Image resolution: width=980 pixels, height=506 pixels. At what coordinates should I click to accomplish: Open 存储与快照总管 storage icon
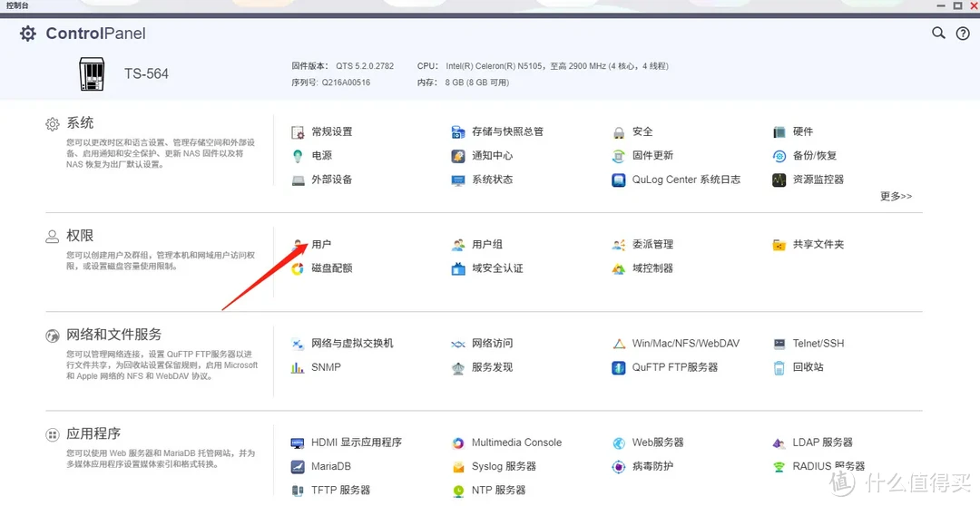click(458, 131)
